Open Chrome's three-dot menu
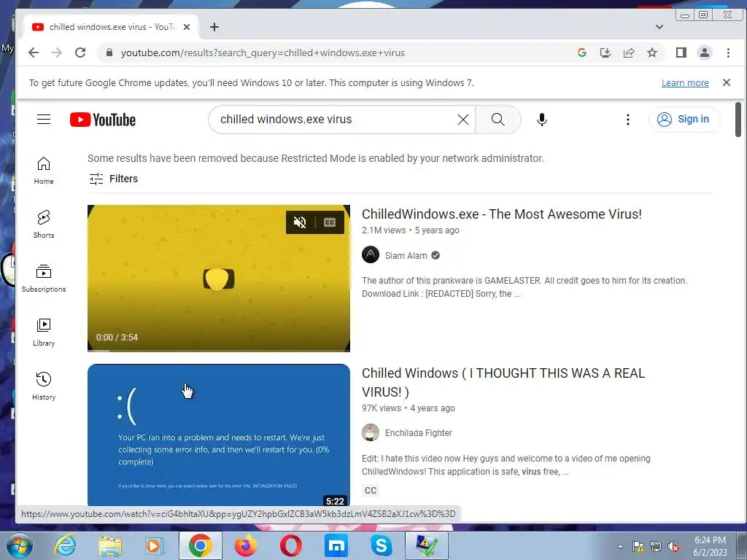This screenshot has height=560, width=747. click(728, 52)
